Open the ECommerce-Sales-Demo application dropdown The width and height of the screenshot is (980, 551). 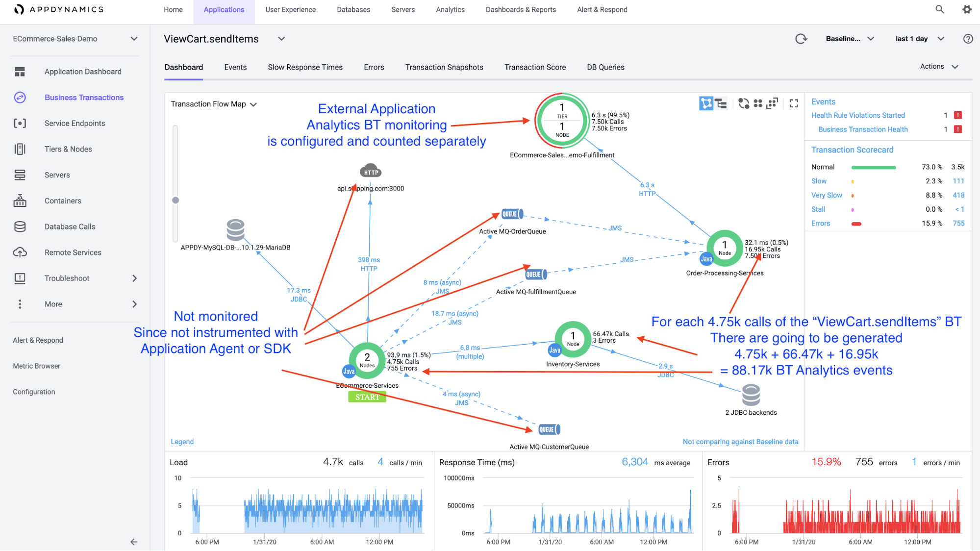[x=75, y=39]
